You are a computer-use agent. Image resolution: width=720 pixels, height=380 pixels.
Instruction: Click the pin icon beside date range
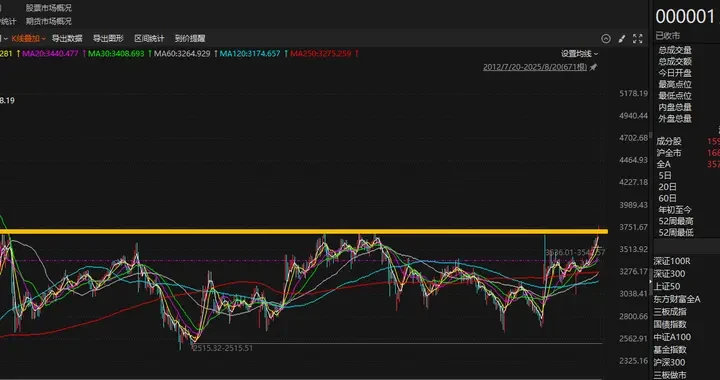[x=593, y=67]
